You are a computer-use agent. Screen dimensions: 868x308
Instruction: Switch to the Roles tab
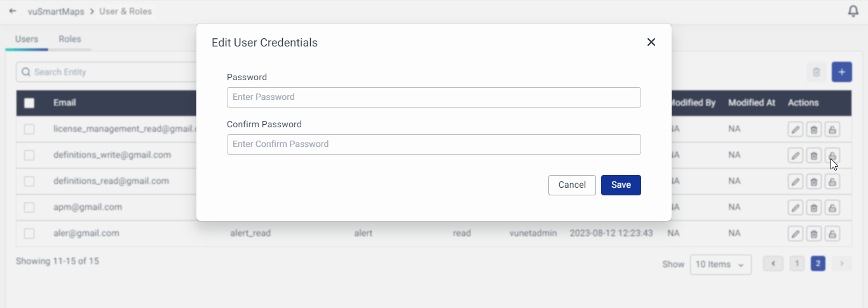pos(70,39)
